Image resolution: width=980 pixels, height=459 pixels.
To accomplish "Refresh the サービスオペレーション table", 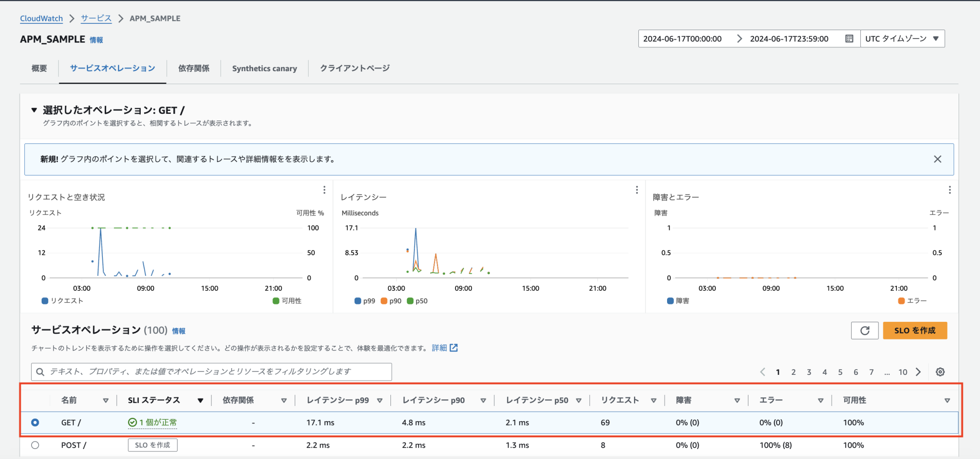I will pos(865,330).
